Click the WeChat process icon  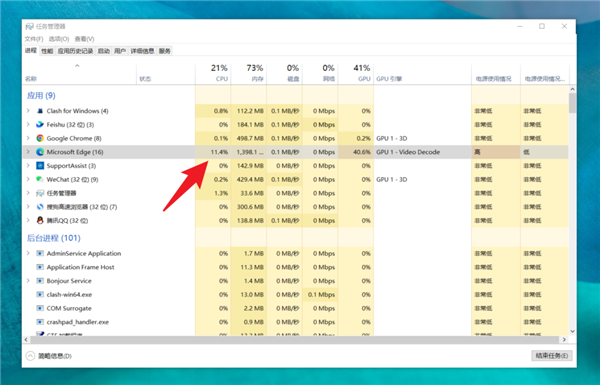(40, 179)
